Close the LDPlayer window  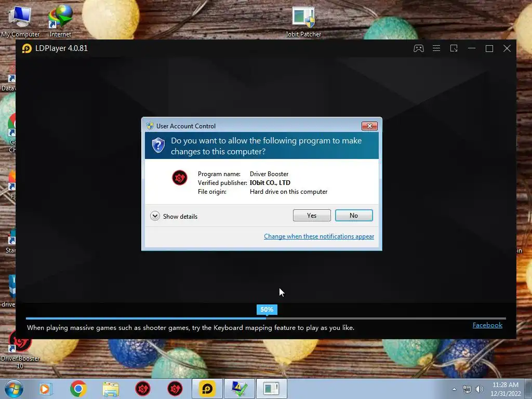(507, 48)
